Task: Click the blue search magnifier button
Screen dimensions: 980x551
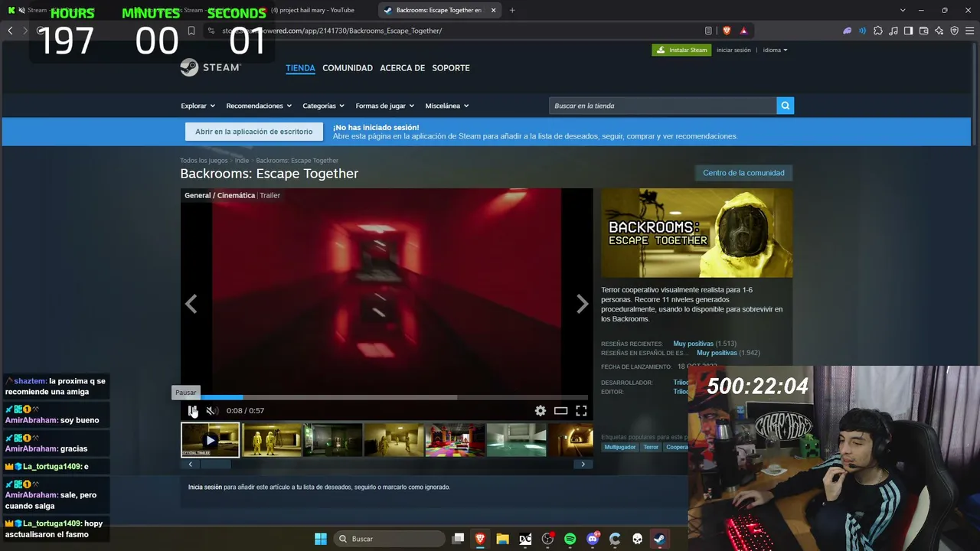Action: pyautogui.click(x=785, y=106)
